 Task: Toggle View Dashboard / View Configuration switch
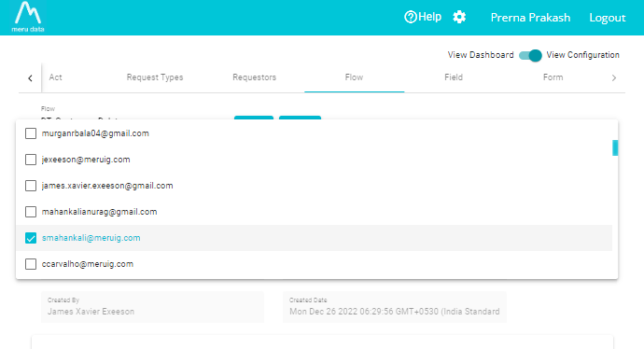[x=530, y=55]
